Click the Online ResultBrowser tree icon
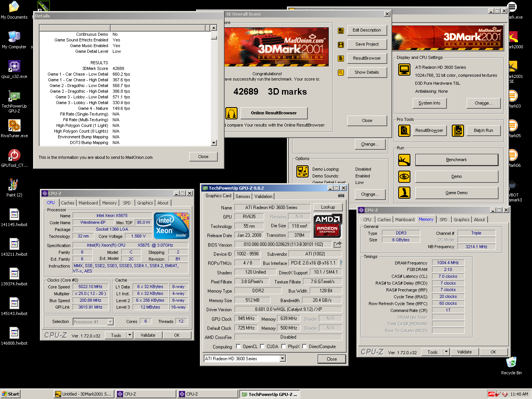 point(231,113)
